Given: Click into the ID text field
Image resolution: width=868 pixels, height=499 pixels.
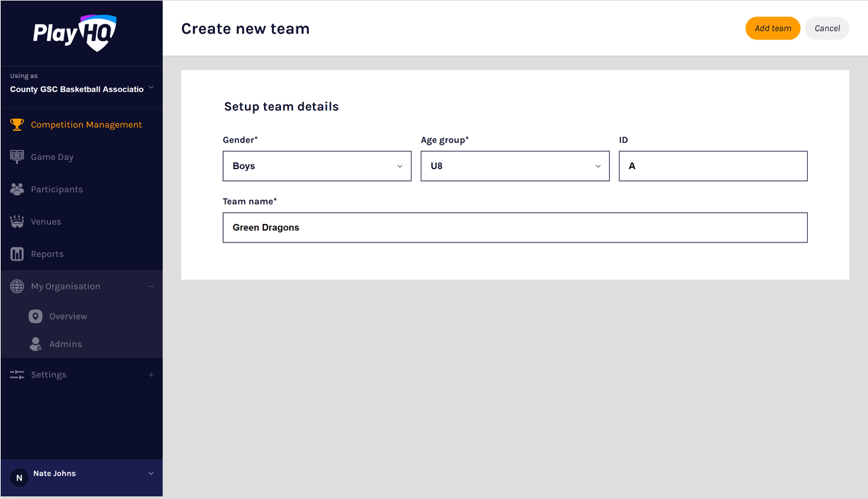Looking at the screenshot, I should tap(713, 166).
